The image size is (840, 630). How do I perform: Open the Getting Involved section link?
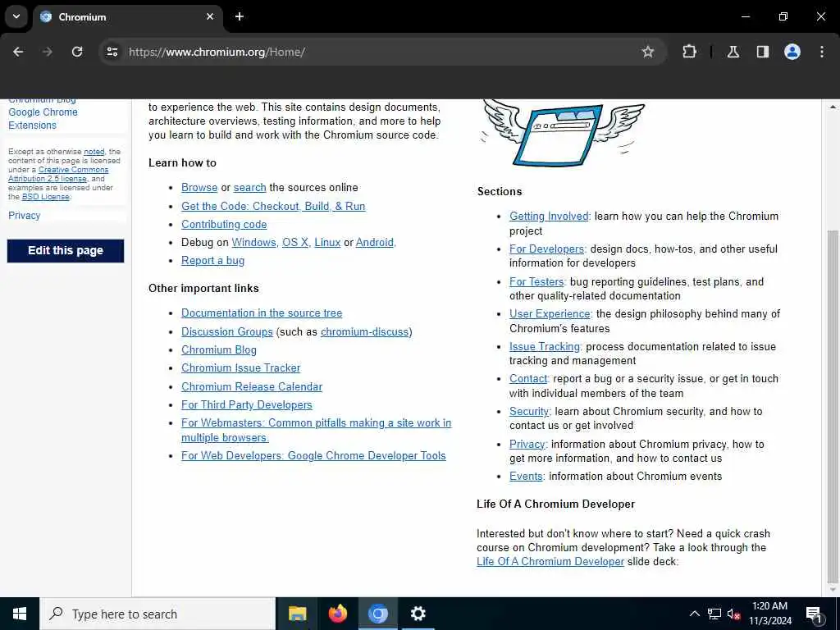[x=549, y=216]
